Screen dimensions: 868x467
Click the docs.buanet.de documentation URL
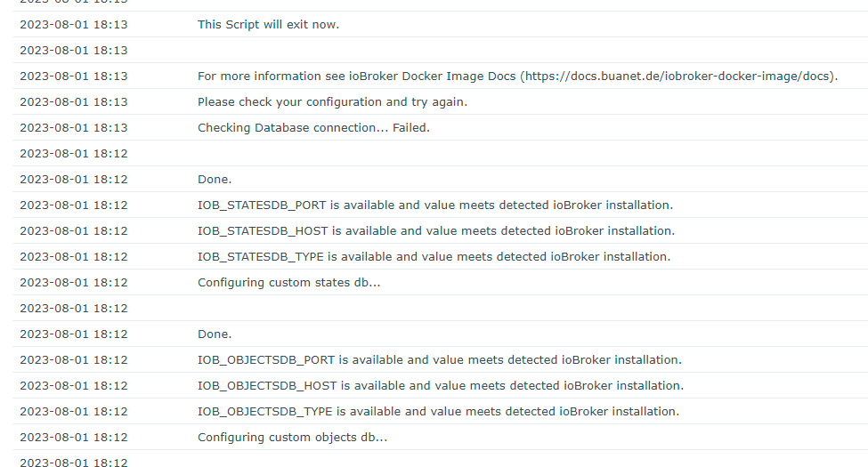[x=679, y=76]
